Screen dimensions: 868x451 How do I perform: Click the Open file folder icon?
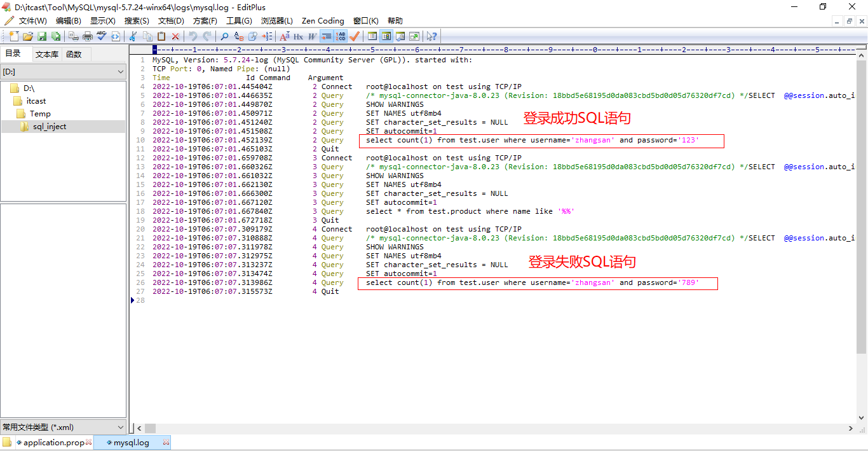pyautogui.click(x=28, y=36)
